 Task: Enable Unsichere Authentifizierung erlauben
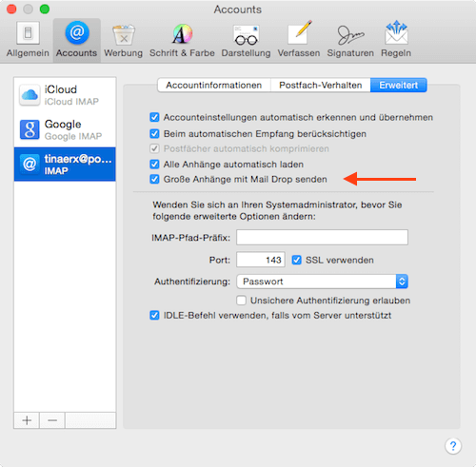241,301
